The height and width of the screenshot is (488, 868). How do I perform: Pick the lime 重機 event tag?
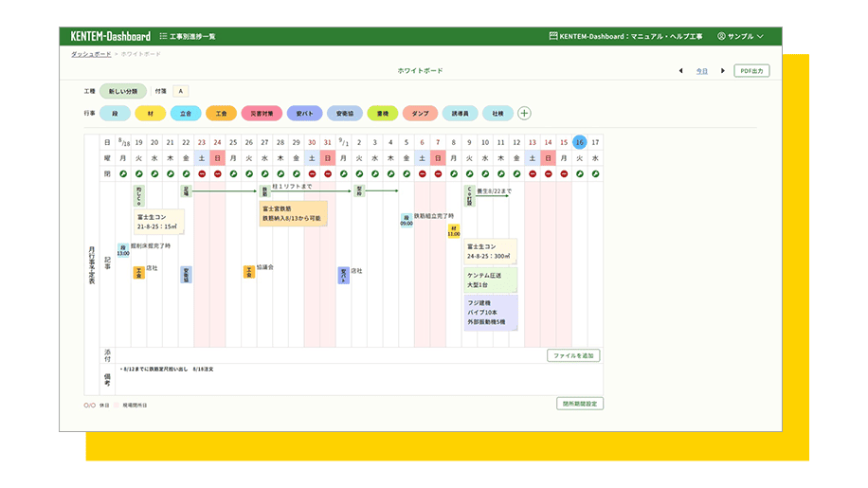click(383, 114)
